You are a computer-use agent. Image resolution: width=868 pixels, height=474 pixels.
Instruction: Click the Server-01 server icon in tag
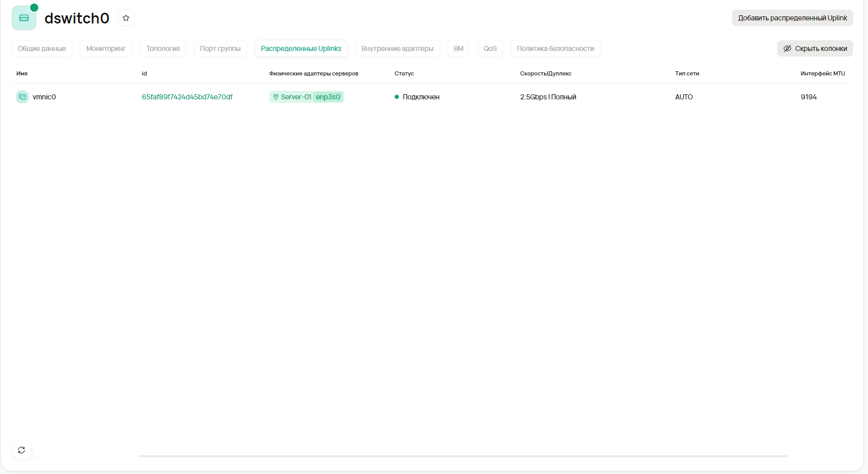[276, 97]
